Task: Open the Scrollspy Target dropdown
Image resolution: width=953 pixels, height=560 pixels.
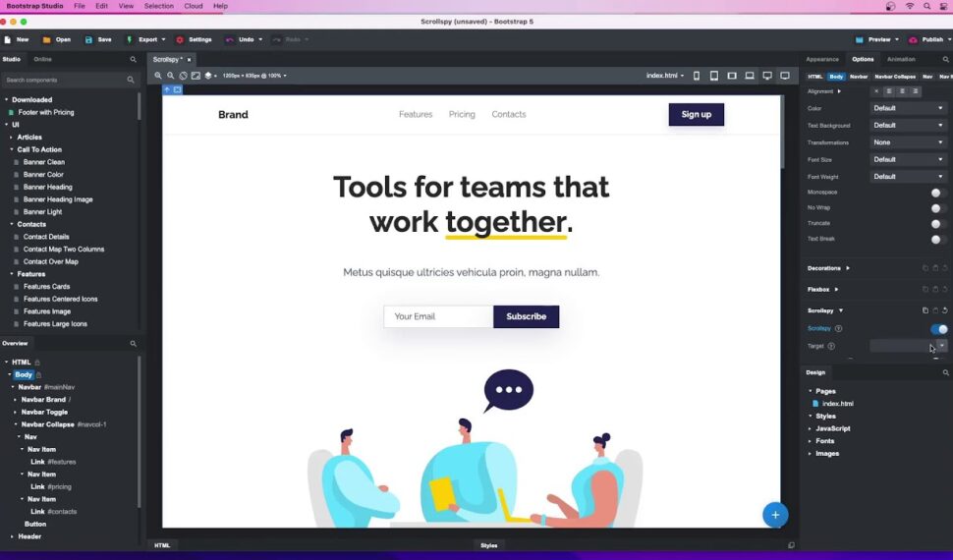Action: pyautogui.click(x=941, y=346)
